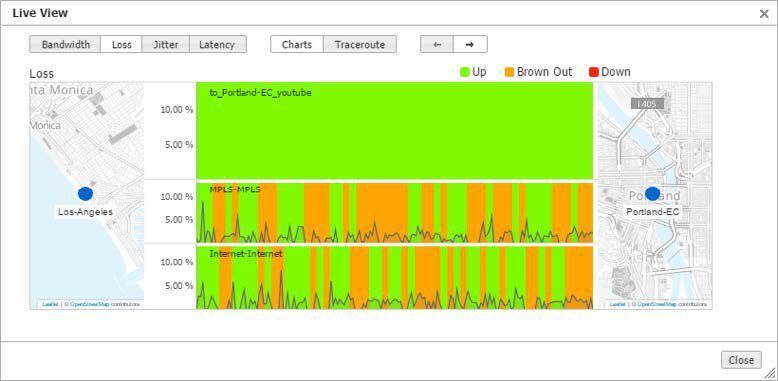Click the left arrow navigation button
The image size is (778, 381).
pos(437,44)
